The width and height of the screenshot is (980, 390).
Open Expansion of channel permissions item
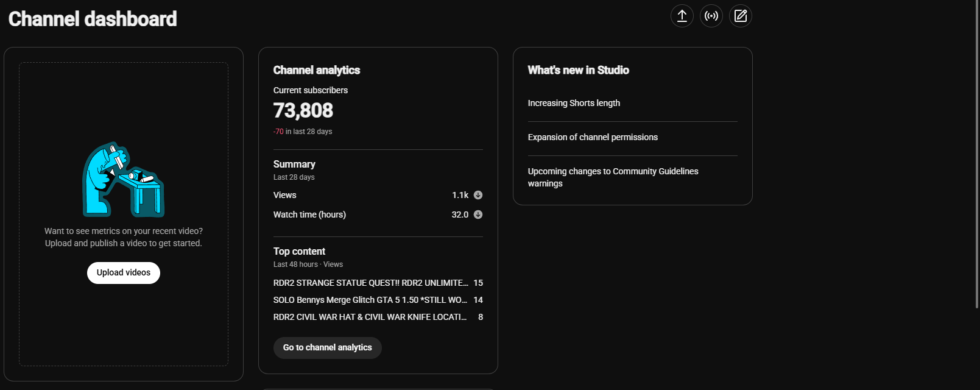click(x=593, y=137)
